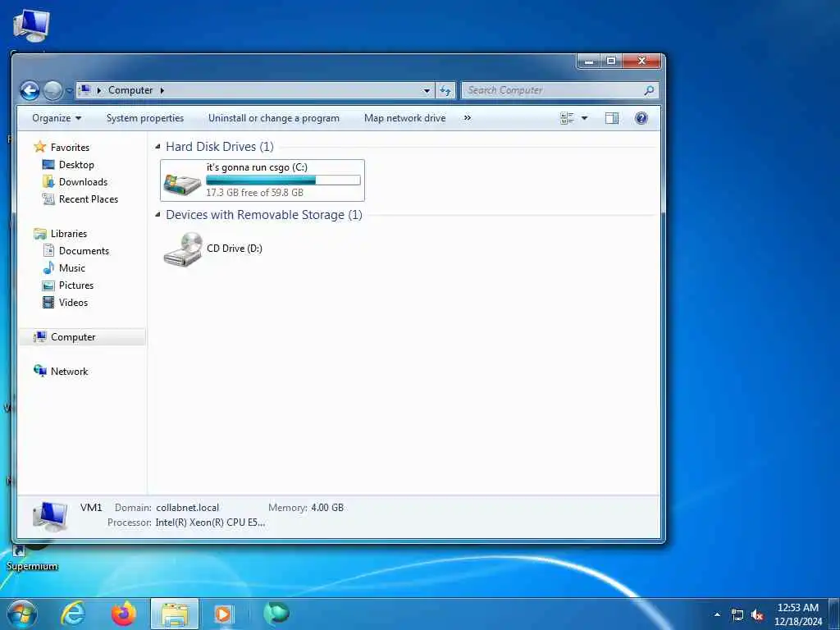The image size is (840, 630).
Task: Change your view icon button
Action: [x=567, y=118]
